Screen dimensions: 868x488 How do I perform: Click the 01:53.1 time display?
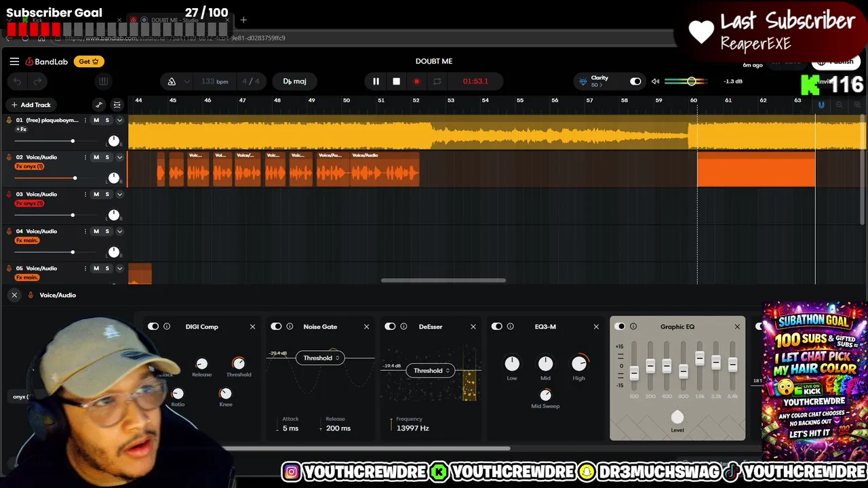pos(475,81)
